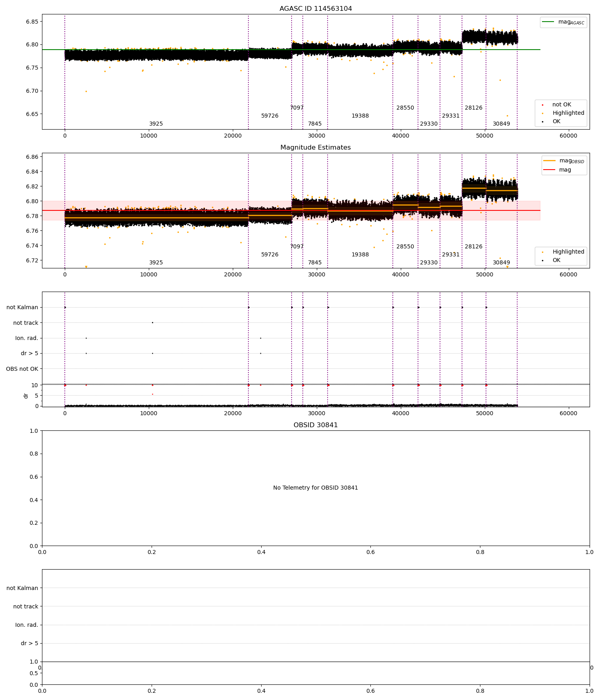This screenshot has width=600, height=700.
Task: Click label 28550 in the Magnitude Estimates plot
Action: point(405,247)
